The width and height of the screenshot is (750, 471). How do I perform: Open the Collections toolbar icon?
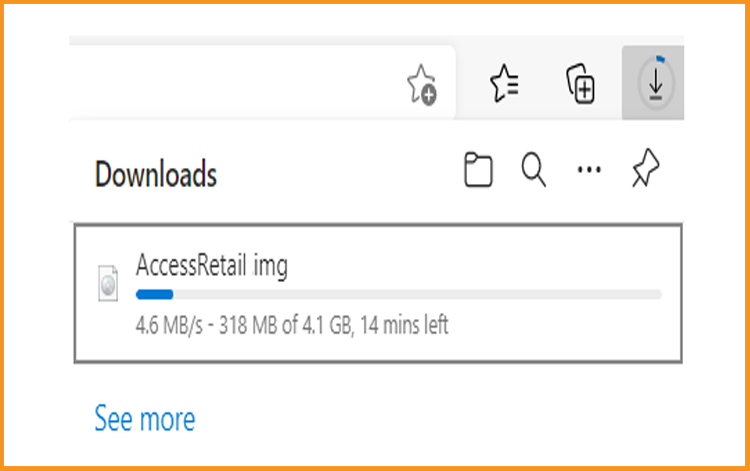click(580, 84)
